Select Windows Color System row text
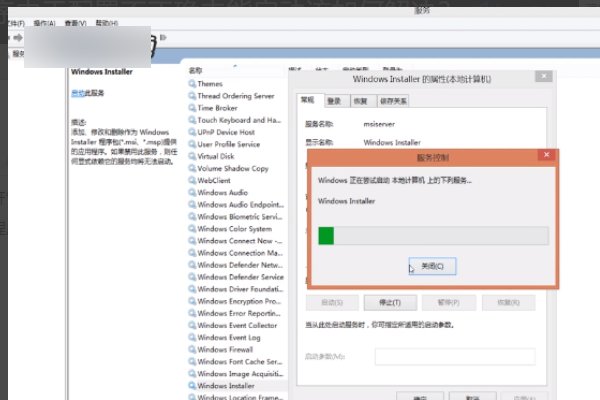Viewport: 600px width, 400px height. (x=235, y=229)
